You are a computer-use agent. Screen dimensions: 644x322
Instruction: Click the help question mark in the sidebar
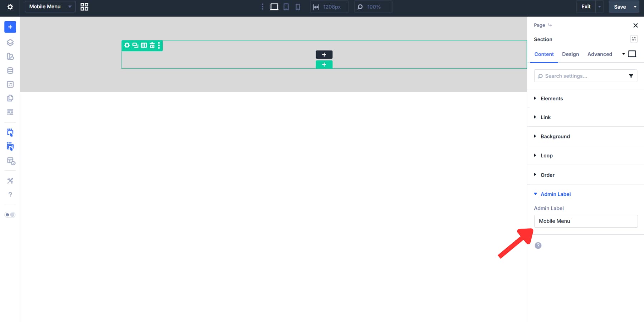(10, 194)
